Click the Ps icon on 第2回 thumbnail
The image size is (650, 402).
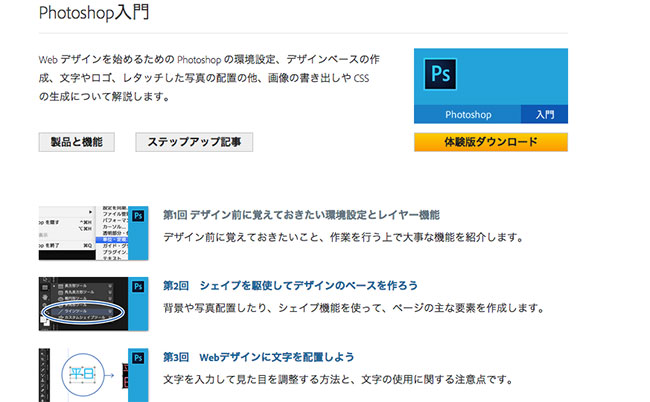(x=138, y=287)
